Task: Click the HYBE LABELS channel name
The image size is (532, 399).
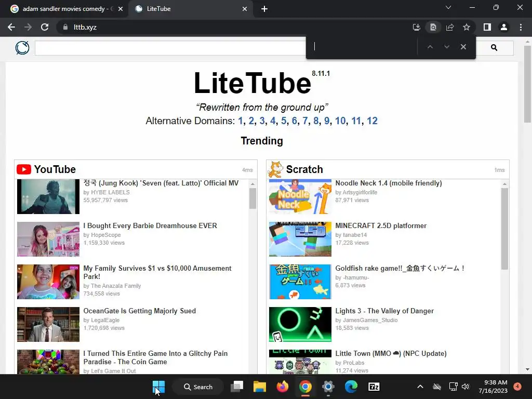Action: [x=110, y=192]
